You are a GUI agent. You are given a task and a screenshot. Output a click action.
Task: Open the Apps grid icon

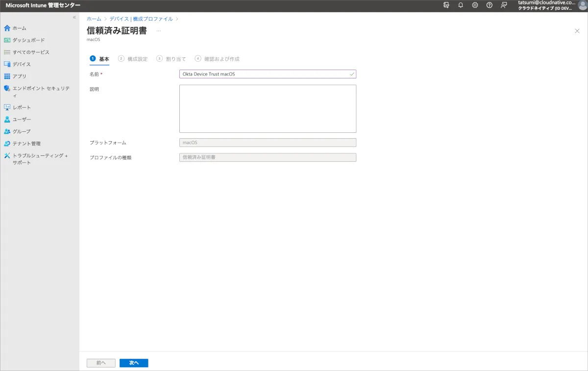pos(7,76)
